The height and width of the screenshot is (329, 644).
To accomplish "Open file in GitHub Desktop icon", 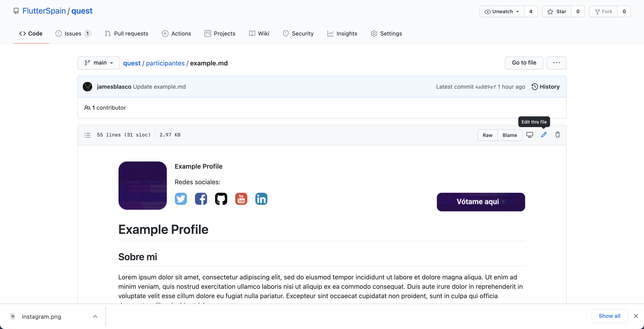I will click(x=530, y=135).
